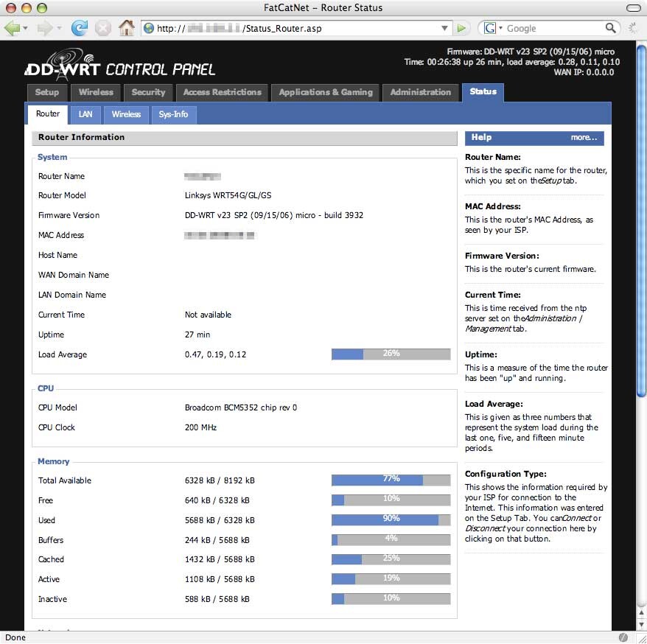Screen dimensions: 647x644
Task: Click the loading spinner in the toolbar
Action: (632, 28)
